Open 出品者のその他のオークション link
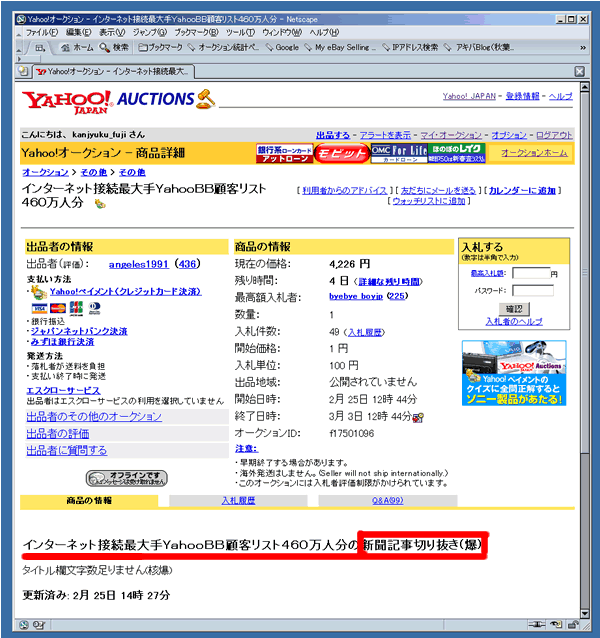The height and width of the screenshot is (638, 600). pyautogui.click(x=94, y=417)
